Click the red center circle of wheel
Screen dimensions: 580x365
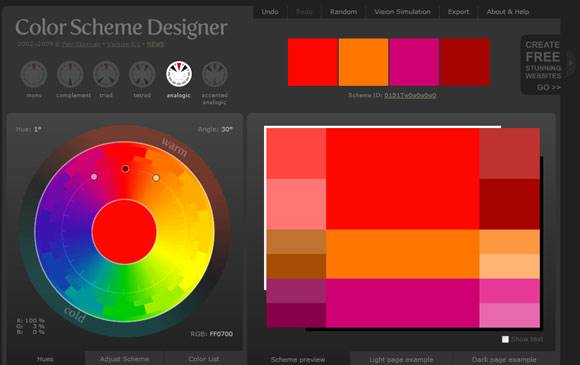pos(124,231)
